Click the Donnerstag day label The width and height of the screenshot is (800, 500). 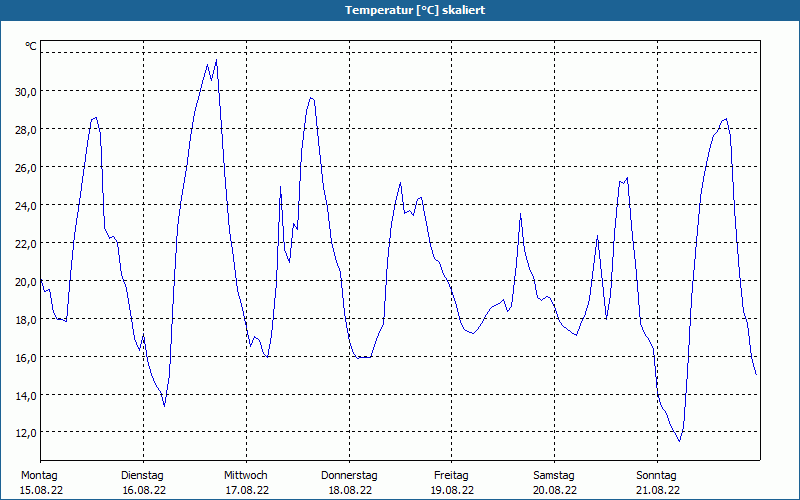click(349, 476)
